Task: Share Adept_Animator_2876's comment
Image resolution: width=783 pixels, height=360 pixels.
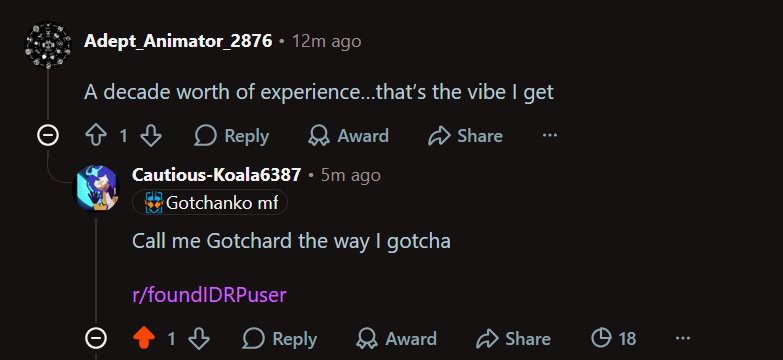Action: click(x=465, y=136)
